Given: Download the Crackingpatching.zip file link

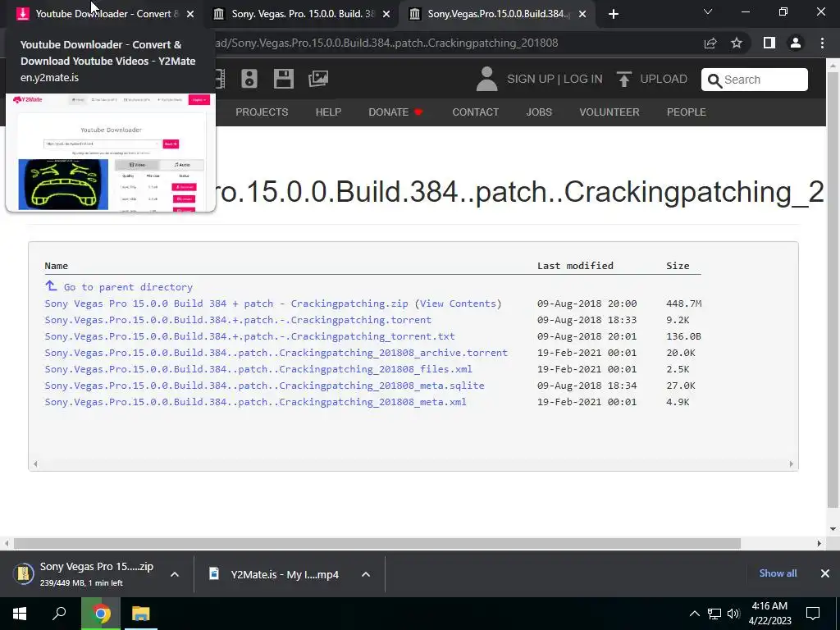Looking at the screenshot, I should [226, 304].
